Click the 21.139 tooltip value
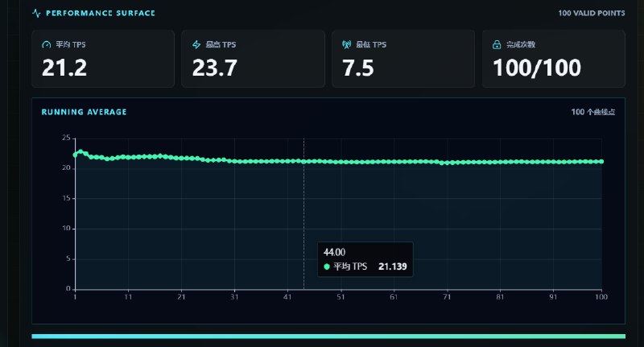Screen dimensions: 644x347 click(x=393, y=266)
